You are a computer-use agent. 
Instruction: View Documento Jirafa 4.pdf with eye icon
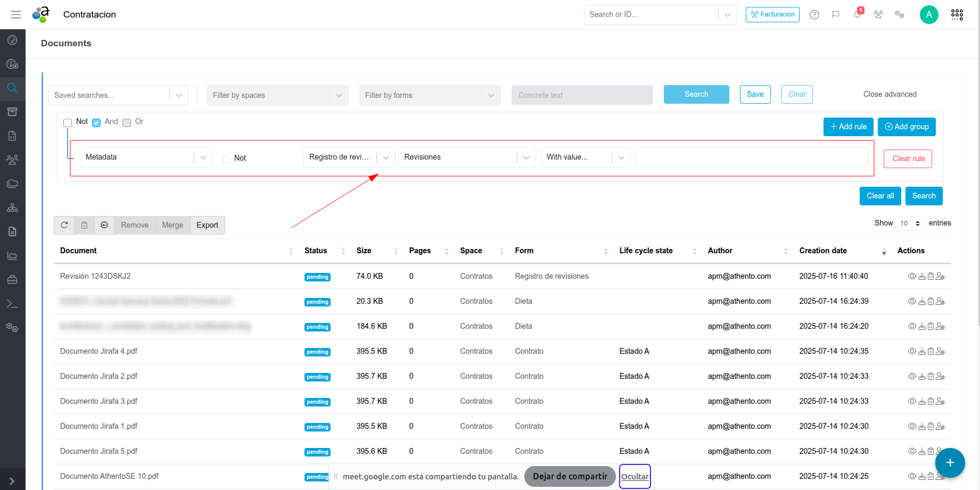pos(911,351)
